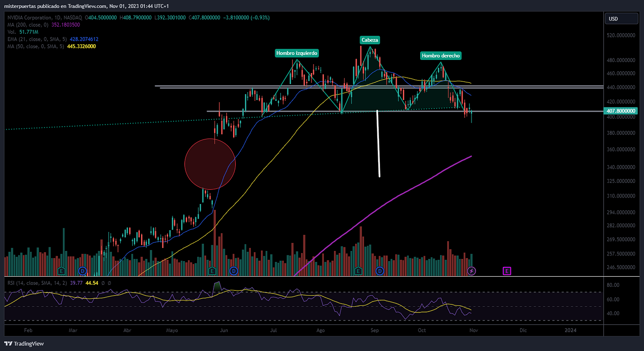Screen dimensions: 644x351
Task: Click the purple upcoming earnings E icon
Action: click(x=507, y=270)
